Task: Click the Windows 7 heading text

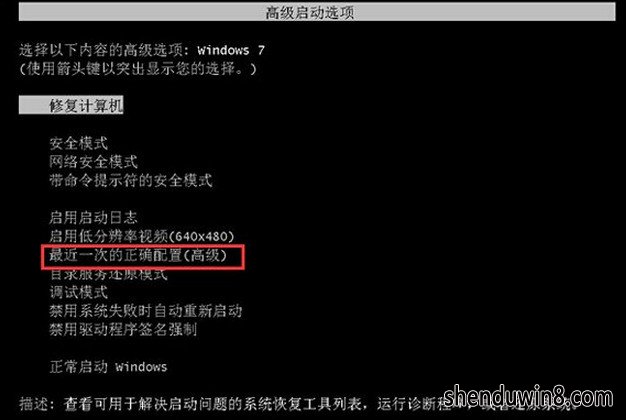Action: pyautogui.click(x=231, y=50)
